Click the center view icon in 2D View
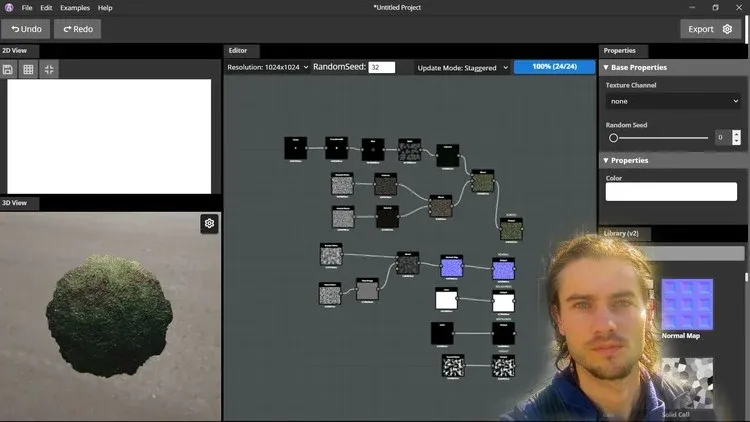Image resolution: width=750 pixels, height=422 pixels. click(49, 69)
